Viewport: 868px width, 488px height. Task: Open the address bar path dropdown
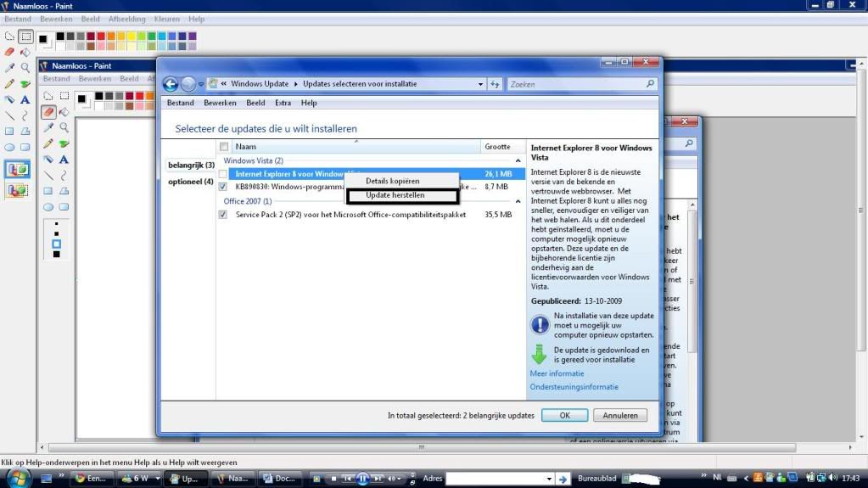coord(480,84)
